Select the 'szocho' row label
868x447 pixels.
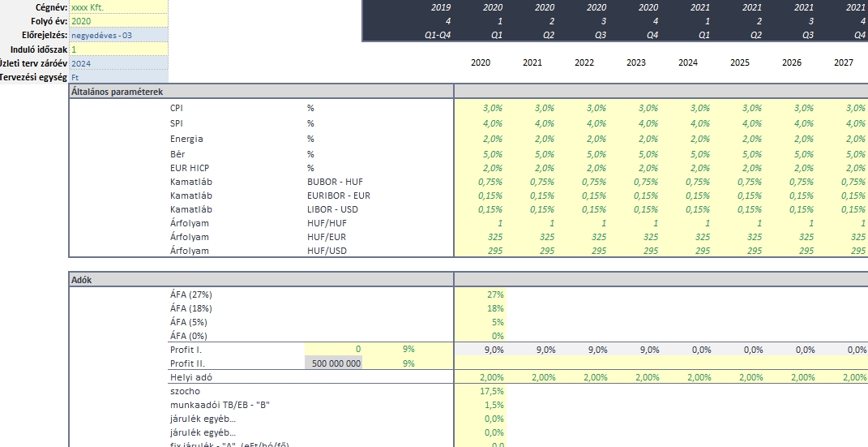pos(185,391)
